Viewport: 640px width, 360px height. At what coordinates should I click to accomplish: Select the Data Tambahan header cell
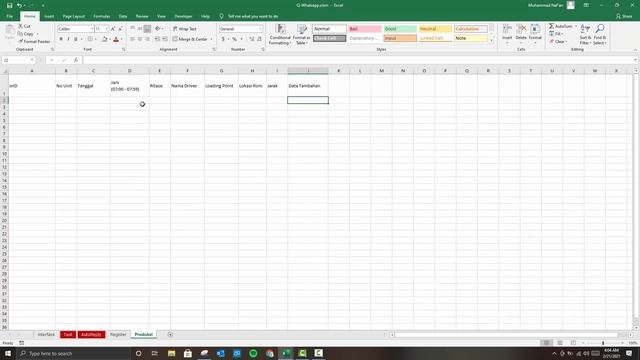pyautogui.click(x=308, y=86)
